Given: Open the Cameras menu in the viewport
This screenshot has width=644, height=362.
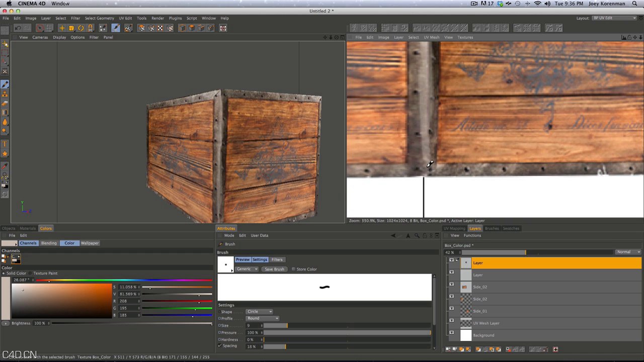Looking at the screenshot, I should pyautogui.click(x=40, y=37).
